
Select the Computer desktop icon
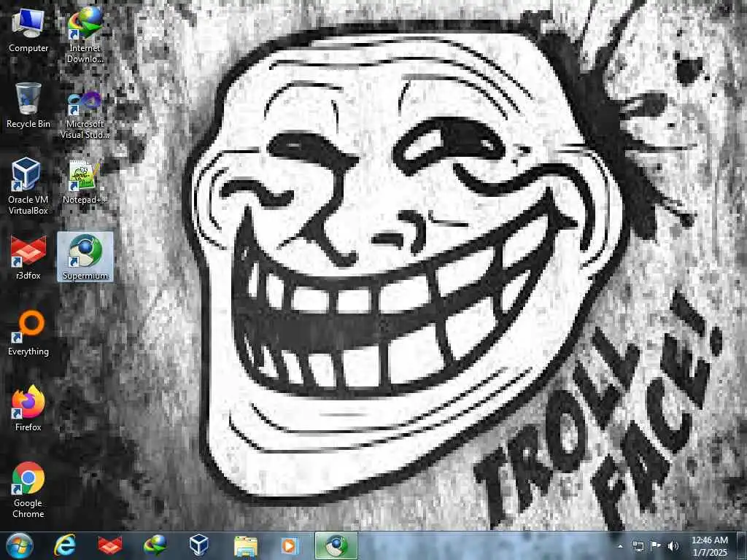[28, 31]
